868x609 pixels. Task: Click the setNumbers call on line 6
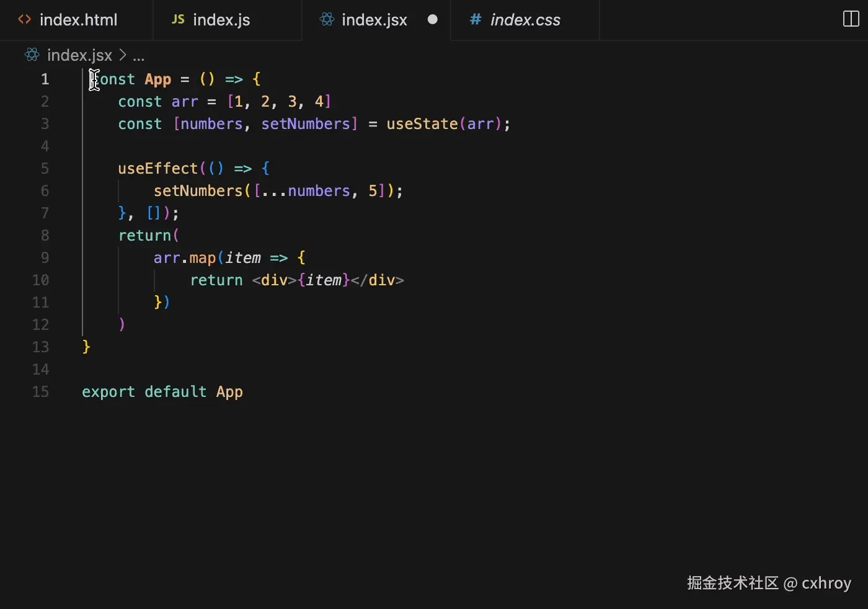[x=198, y=190]
